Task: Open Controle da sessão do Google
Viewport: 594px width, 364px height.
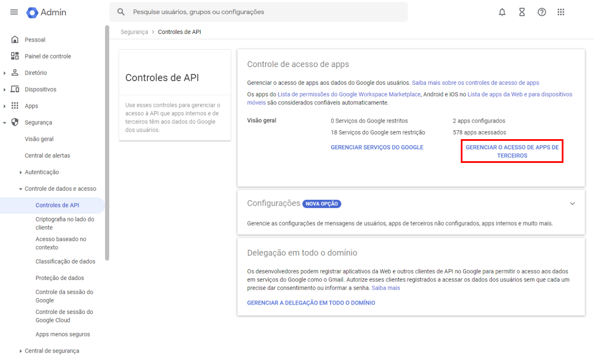Action: 64,296
